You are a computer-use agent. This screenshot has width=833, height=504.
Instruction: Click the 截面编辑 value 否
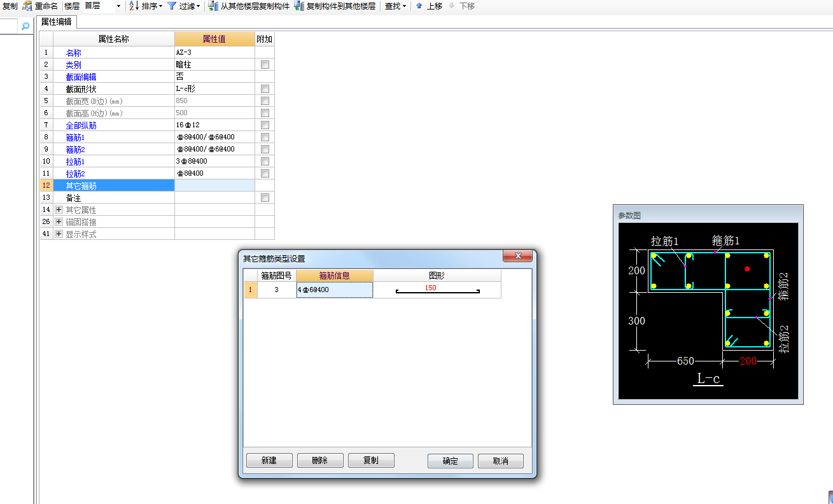(x=214, y=77)
